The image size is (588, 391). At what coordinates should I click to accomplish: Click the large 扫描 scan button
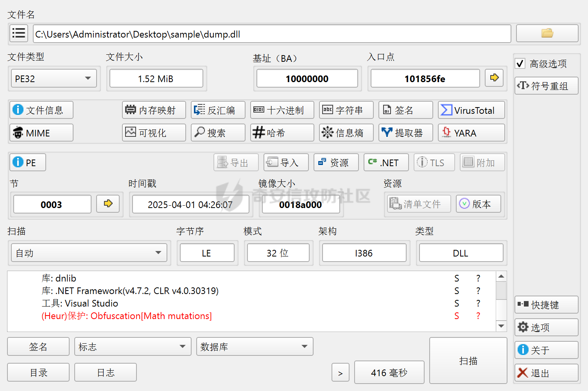pyautogui.click(x=468, y=361)
